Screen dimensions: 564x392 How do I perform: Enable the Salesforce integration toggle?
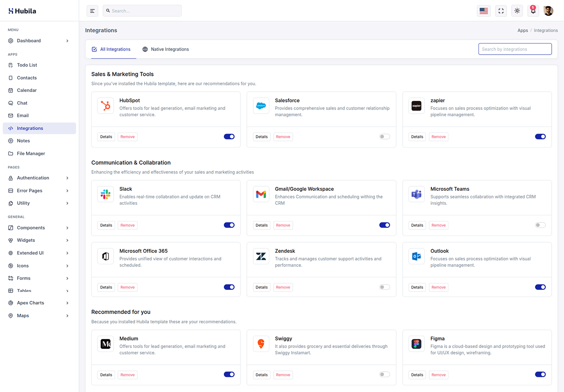[385, 137]
